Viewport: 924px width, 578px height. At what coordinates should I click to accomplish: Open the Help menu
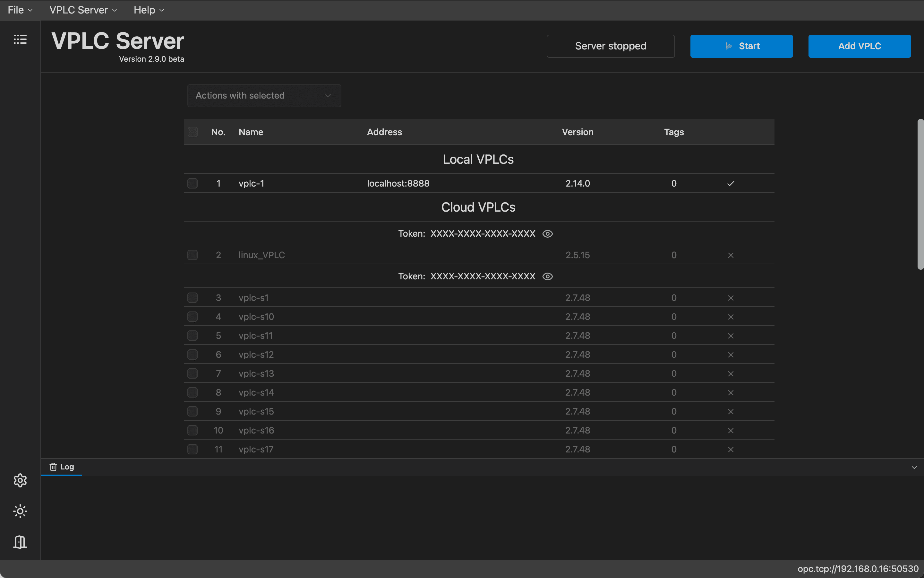click(x=149, y=10)
